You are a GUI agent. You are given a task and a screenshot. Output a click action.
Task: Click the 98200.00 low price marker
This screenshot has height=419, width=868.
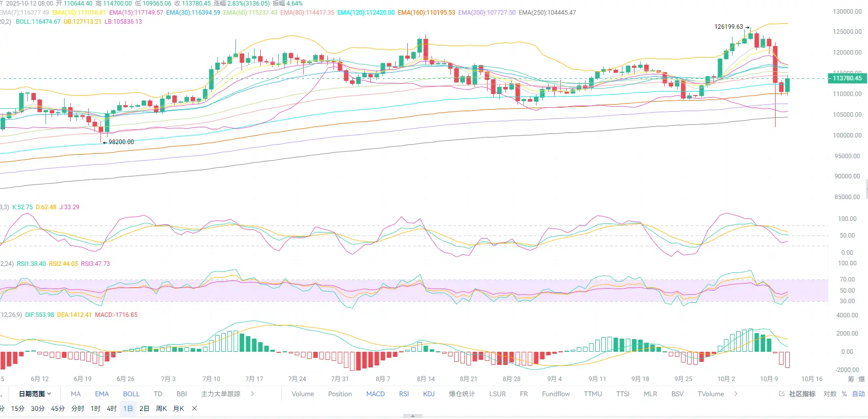tap(121, 142)
